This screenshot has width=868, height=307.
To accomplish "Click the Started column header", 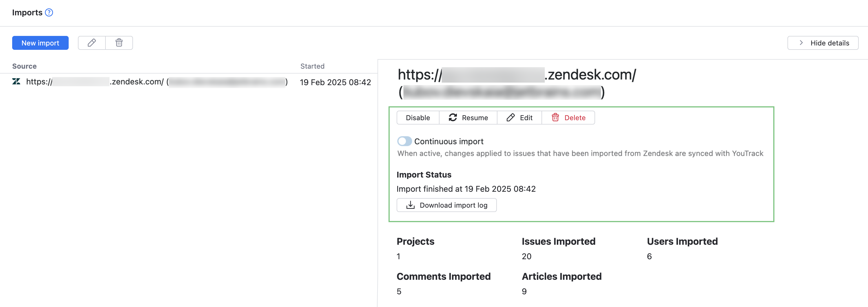I will coord(312,66).
